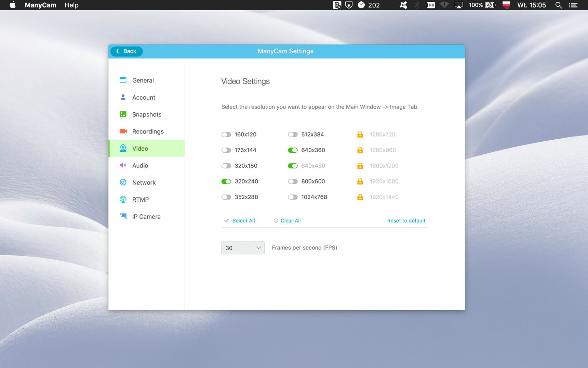The image size is (588, 368).
Task: Click the Audio speaker icon
Action: [x=123, y=165]
